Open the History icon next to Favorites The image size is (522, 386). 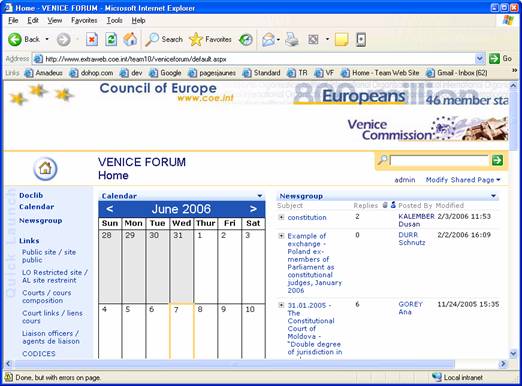click(246, 40)
